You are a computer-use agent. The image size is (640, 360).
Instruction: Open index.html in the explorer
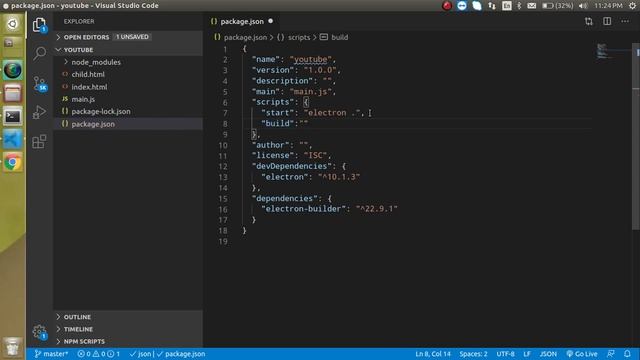[x=128, y=87]
